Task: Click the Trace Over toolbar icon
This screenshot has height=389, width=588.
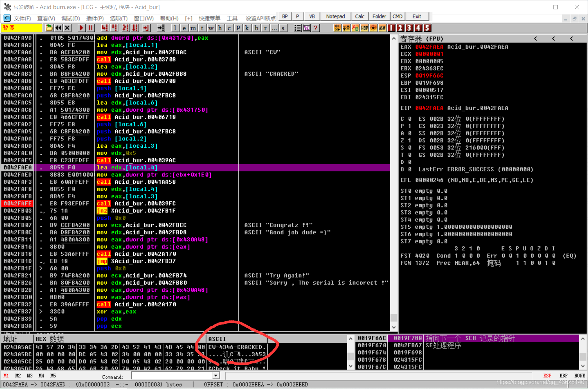Action: pyautogui.click(x=135, y=28)
